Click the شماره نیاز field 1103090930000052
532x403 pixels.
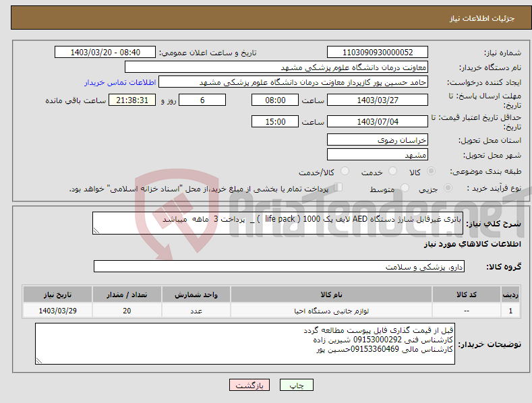pyautogui.click(x=378, y=53)
